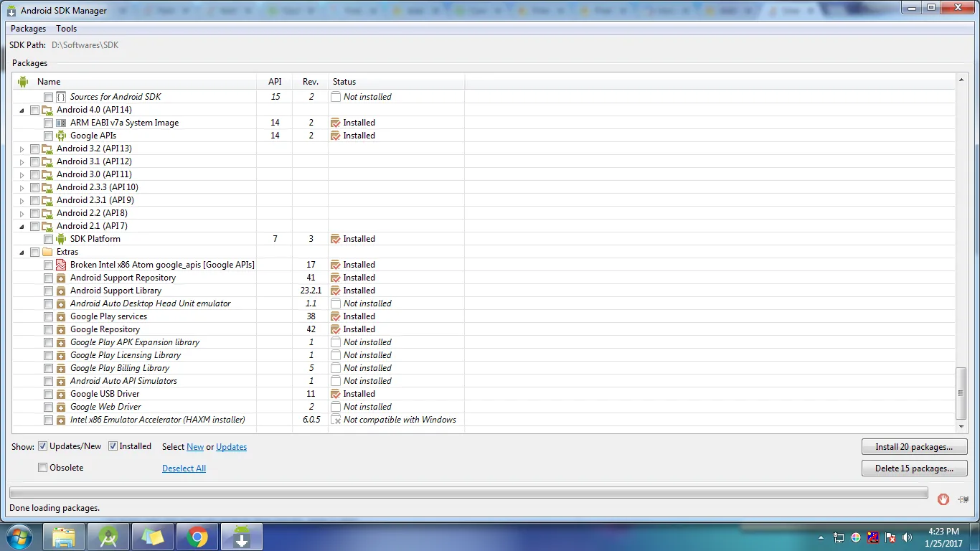Click the volume speaker icon in system tray

(x=908, y=537)
